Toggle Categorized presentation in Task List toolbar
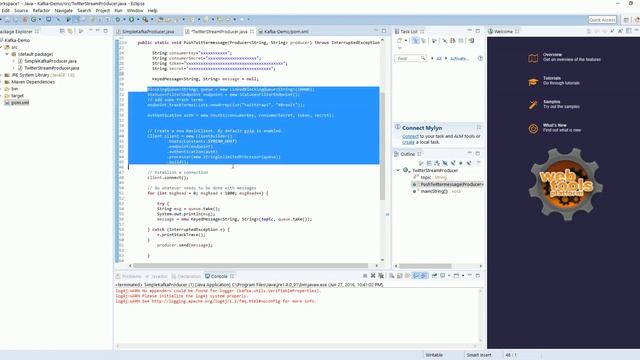This screenshot has width=640, height=360. point(415,40)
